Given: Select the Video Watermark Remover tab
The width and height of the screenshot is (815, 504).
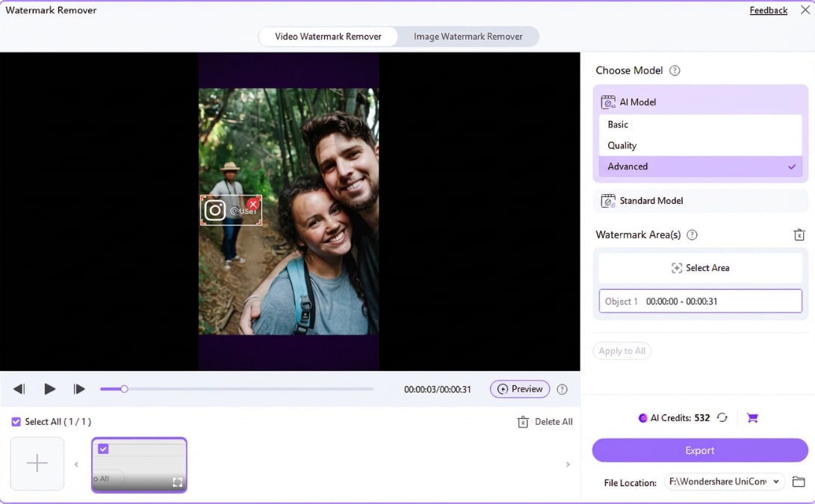Looking at the screenshot, I should click(x=327, y=36).
